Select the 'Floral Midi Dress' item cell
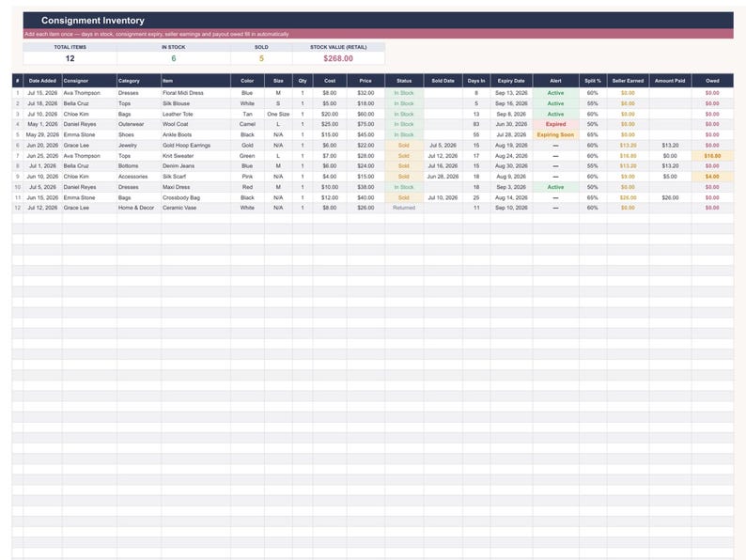Screen dimensions: 746x560 point(195,93)
